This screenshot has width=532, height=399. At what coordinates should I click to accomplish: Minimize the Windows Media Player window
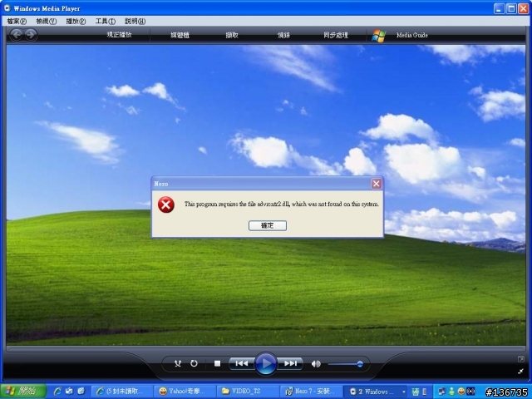click(499, 8)
